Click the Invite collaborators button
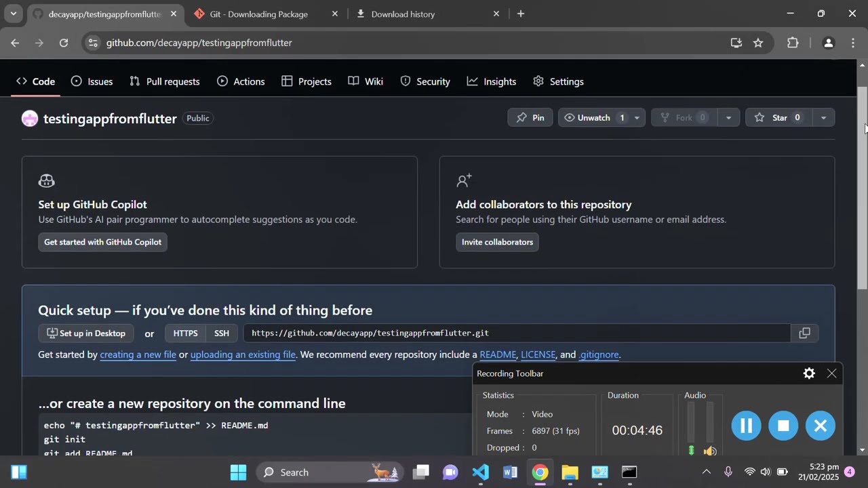The image size is (868, 488). click(497, 242)
